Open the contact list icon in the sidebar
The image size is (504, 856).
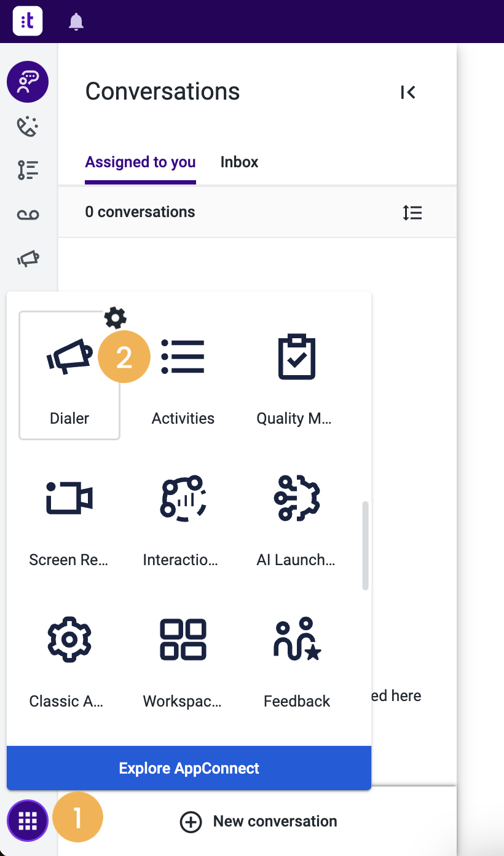(27, 170)
